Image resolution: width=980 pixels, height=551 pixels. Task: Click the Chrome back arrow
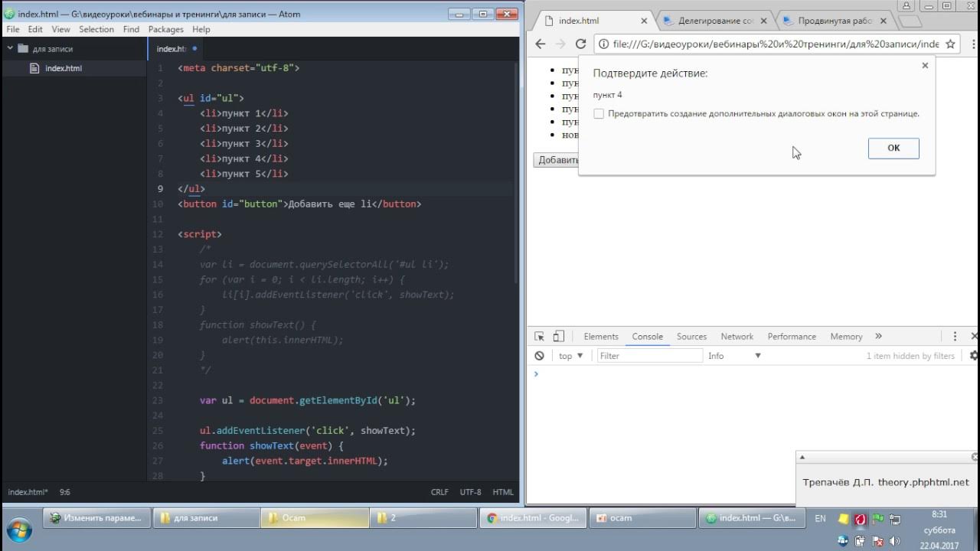(x=540, y=44)
